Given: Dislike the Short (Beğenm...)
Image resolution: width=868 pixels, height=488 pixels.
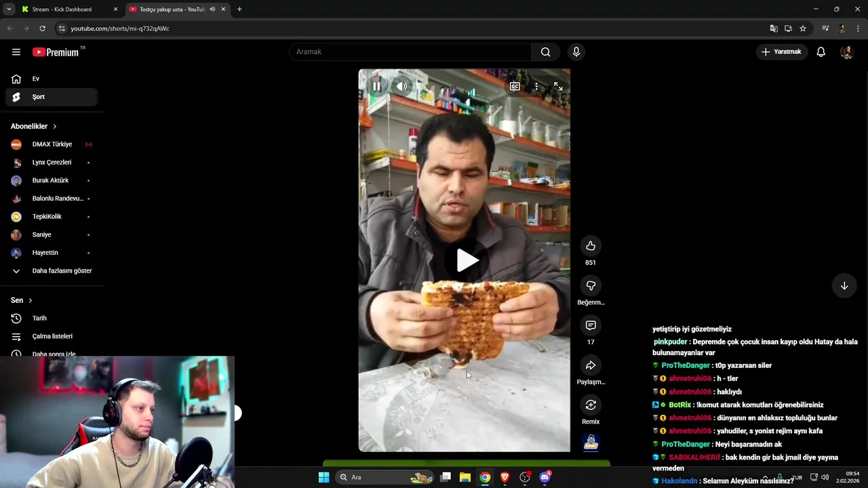Looking at the screenshot, I should coord(591,286).
